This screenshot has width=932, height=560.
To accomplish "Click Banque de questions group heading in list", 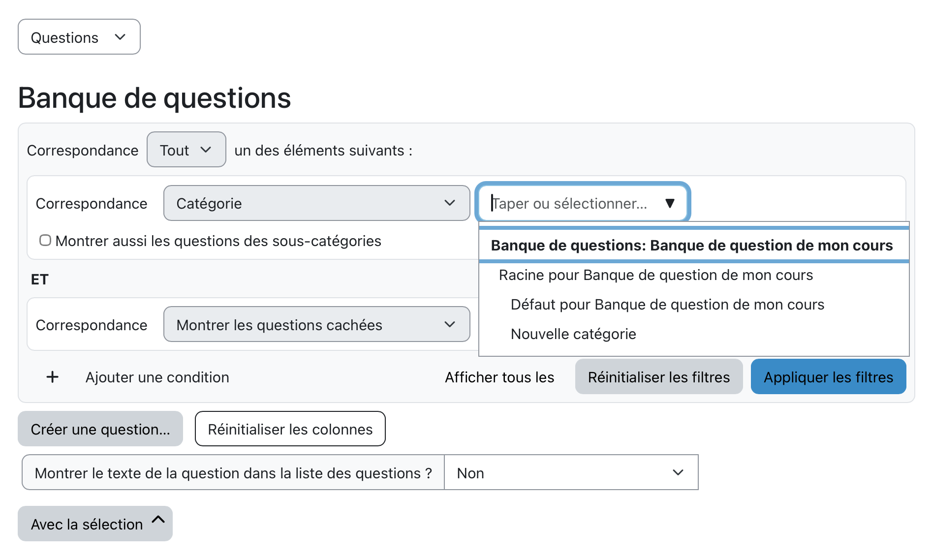I will coord(691,246).
